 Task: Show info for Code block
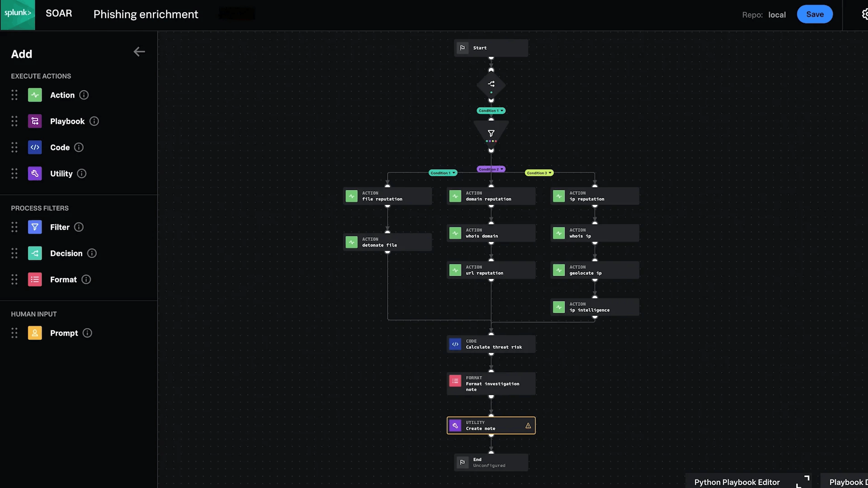[x=79, y=147]
